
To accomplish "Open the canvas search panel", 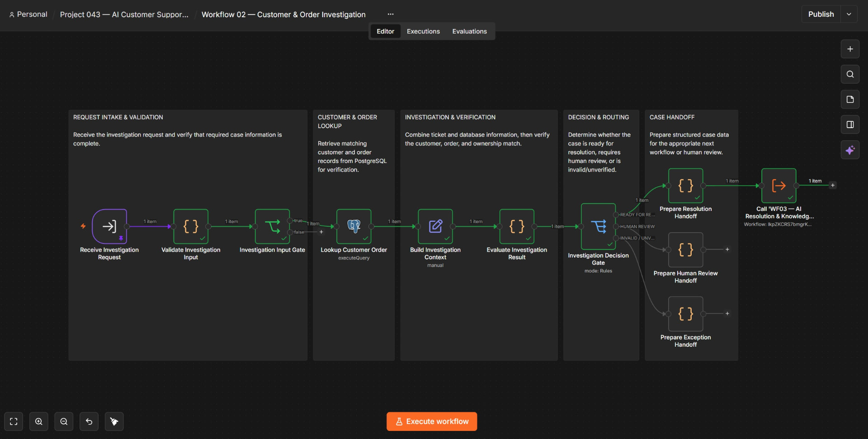I will (x=850, y=74).
